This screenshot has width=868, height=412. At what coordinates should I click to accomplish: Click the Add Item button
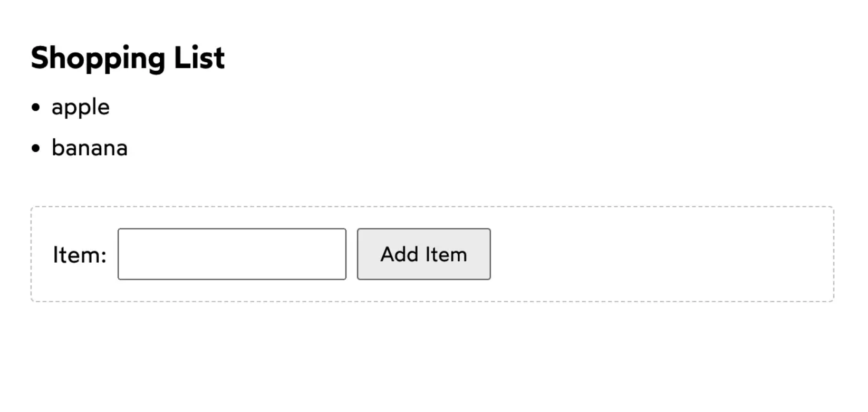coord(423,254)
